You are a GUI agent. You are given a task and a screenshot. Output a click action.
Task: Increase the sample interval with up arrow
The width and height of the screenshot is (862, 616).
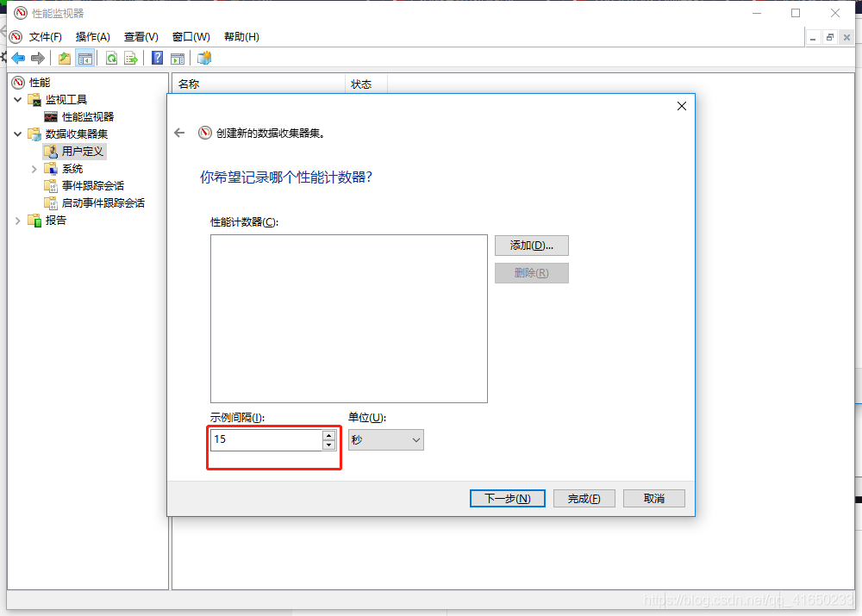[328, 435]
